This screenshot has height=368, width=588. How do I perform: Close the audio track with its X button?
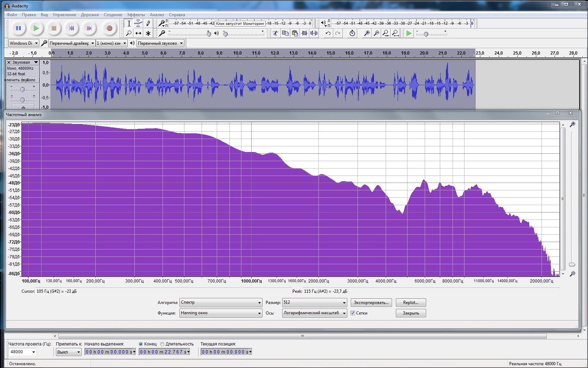[9, 62]
